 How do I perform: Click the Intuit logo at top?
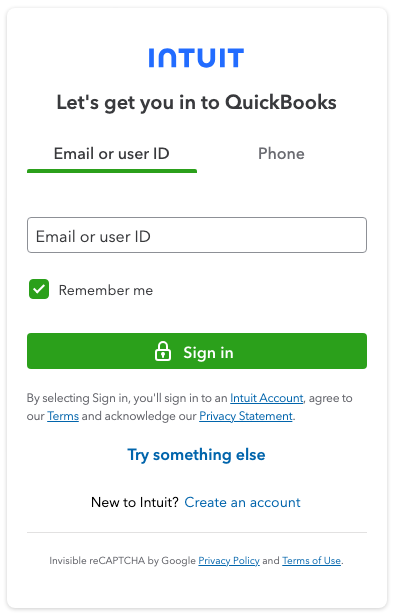point(196,58)
